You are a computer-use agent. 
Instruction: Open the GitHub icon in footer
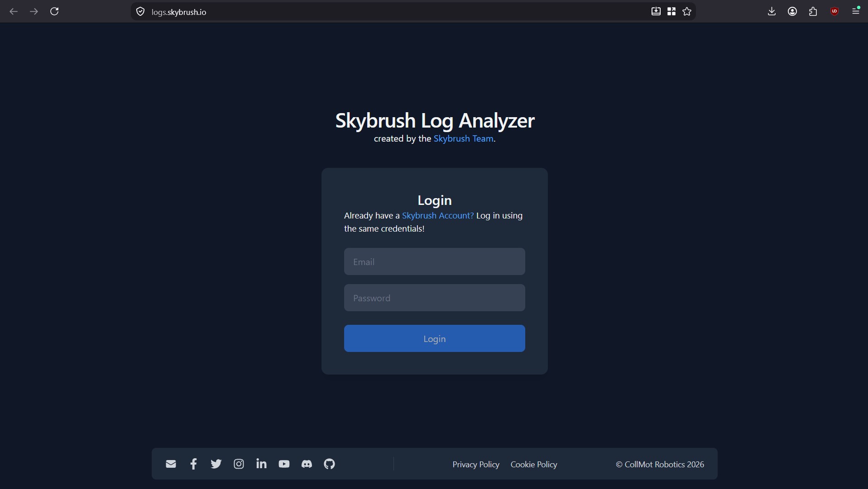coord(329,464)
